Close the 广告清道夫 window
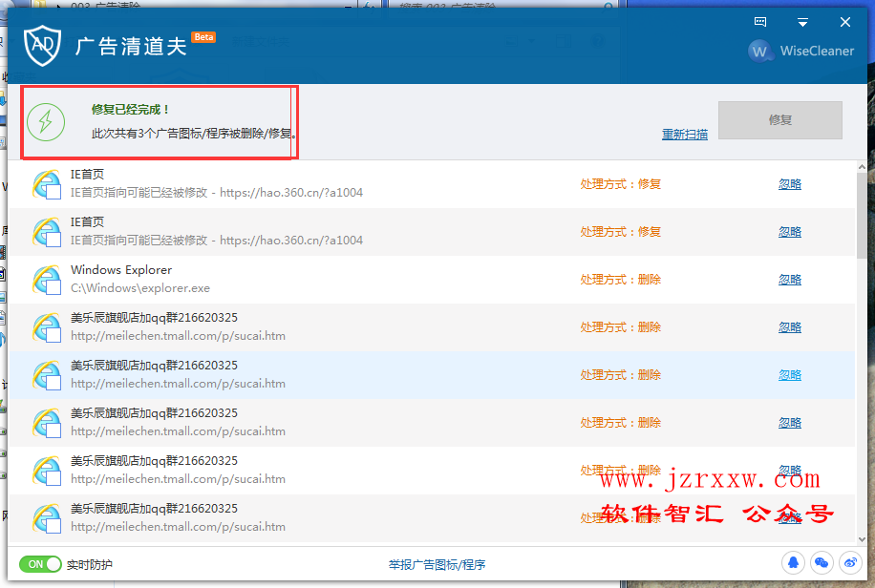Viewport: 875px width, 588px height. click(x=844, y=22)
